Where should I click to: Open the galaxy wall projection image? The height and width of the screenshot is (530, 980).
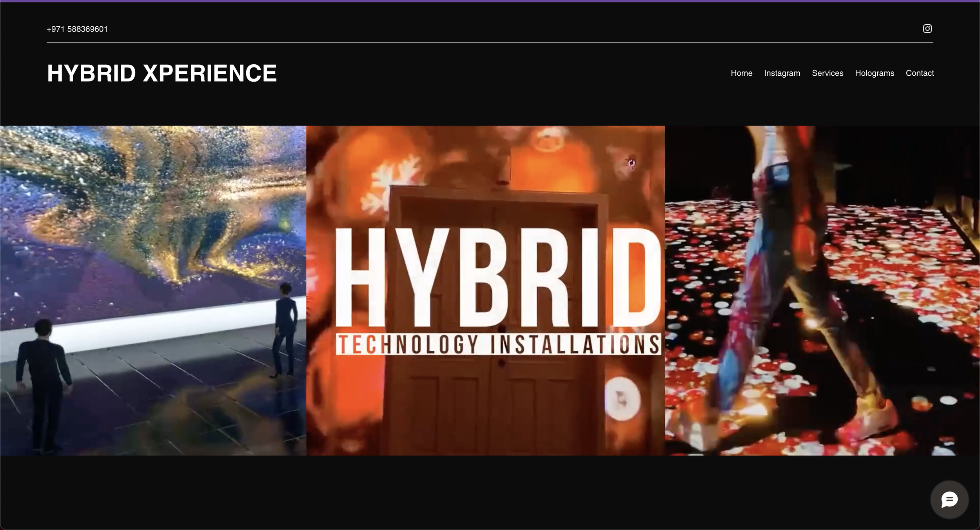(x=153, y=220)
